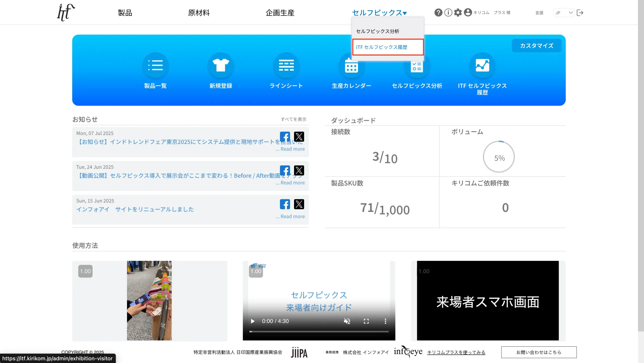This screenshot has width=644, height=363.
Task: Click キリコムご依頼件数 value 0
Action: [505, 208]
